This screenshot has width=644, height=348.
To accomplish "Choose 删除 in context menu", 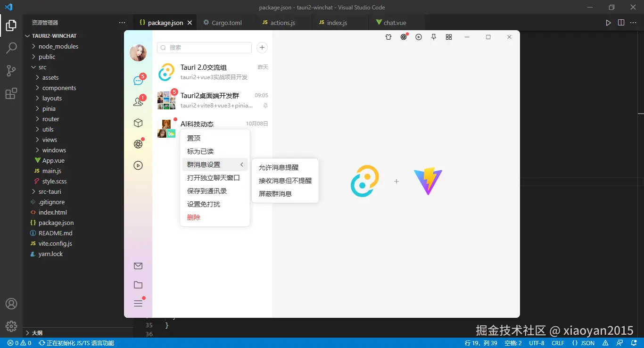I will (215, 217).
